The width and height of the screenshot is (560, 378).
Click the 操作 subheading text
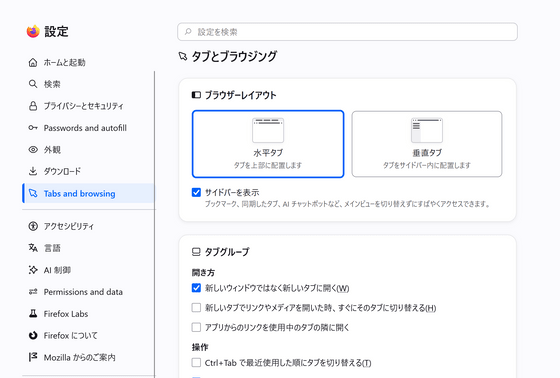200,347
